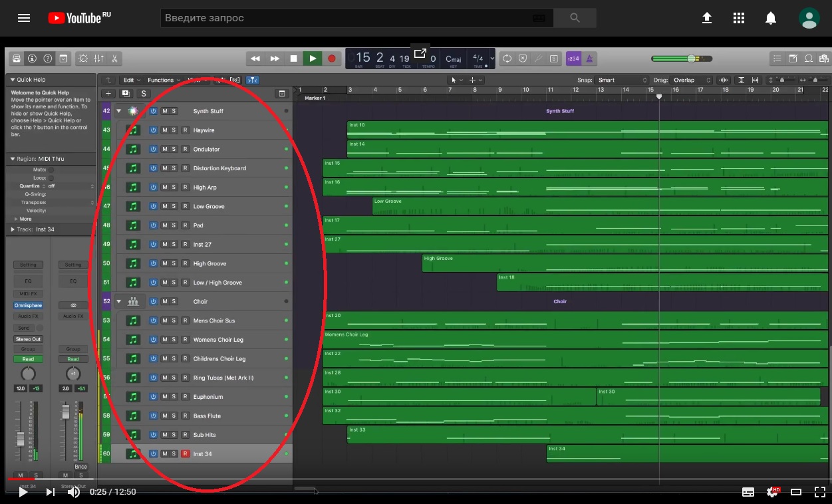
Task: Open the Library panel
Action: pos(16,59)
